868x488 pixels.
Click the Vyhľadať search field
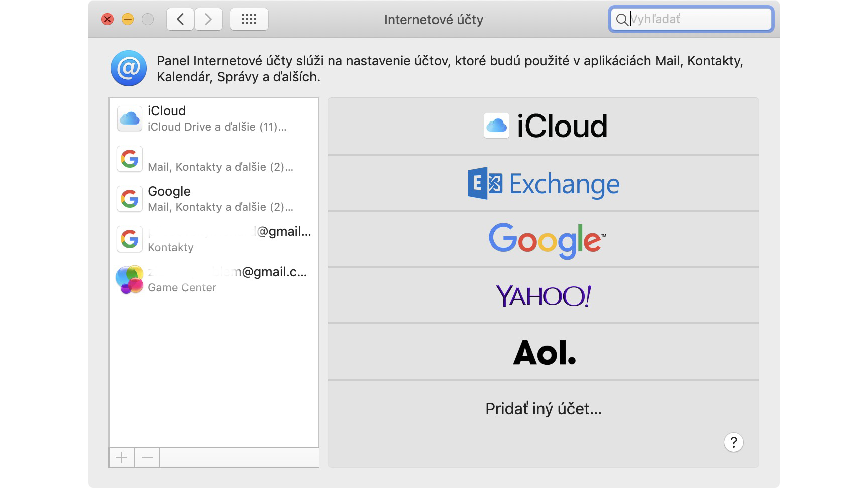691,19
